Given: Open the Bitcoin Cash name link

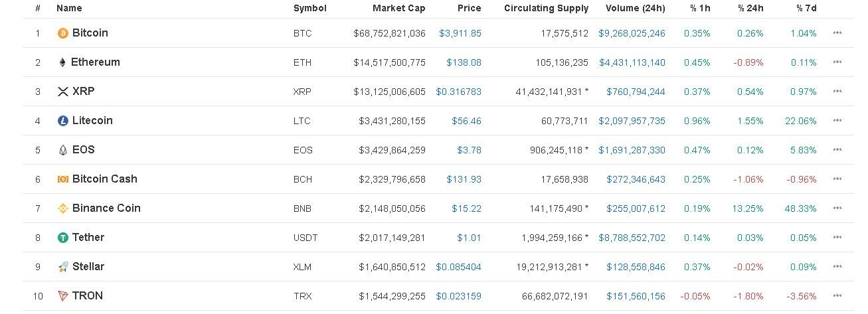Looking at the screenshot, I should [x=104, y=179].
